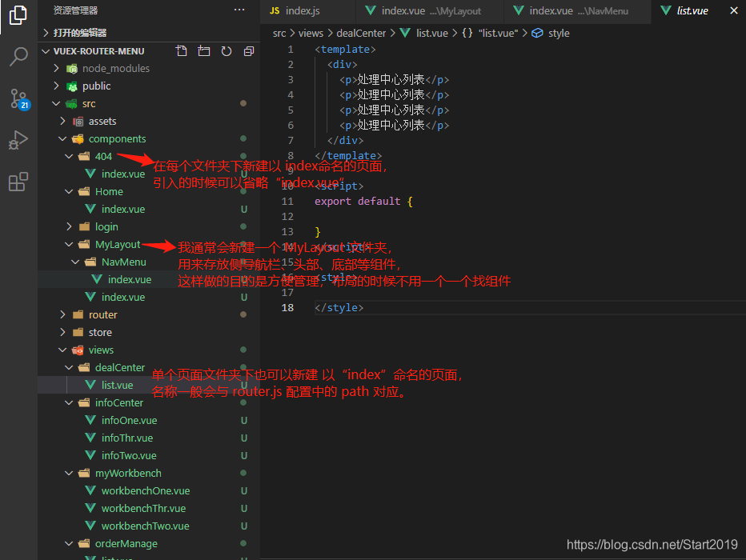Open Source Control view with 21 badge
This screenshot has height=560, width=746.
(19, 99)
